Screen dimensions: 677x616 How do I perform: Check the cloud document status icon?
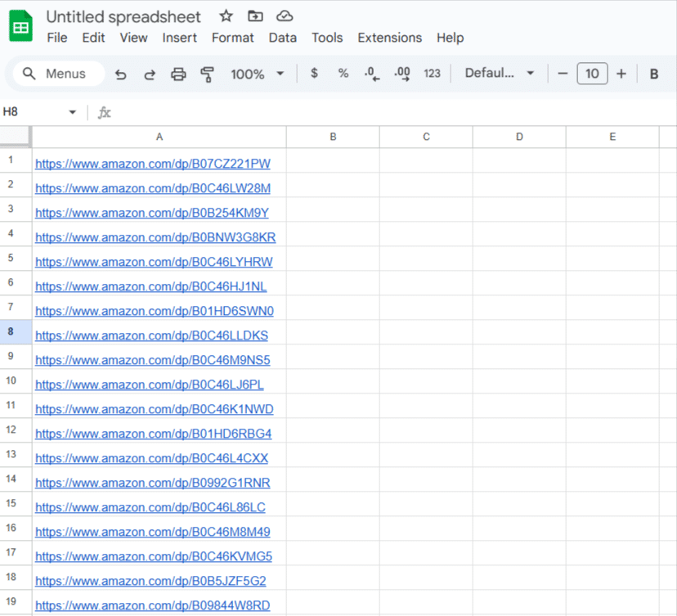284,16
